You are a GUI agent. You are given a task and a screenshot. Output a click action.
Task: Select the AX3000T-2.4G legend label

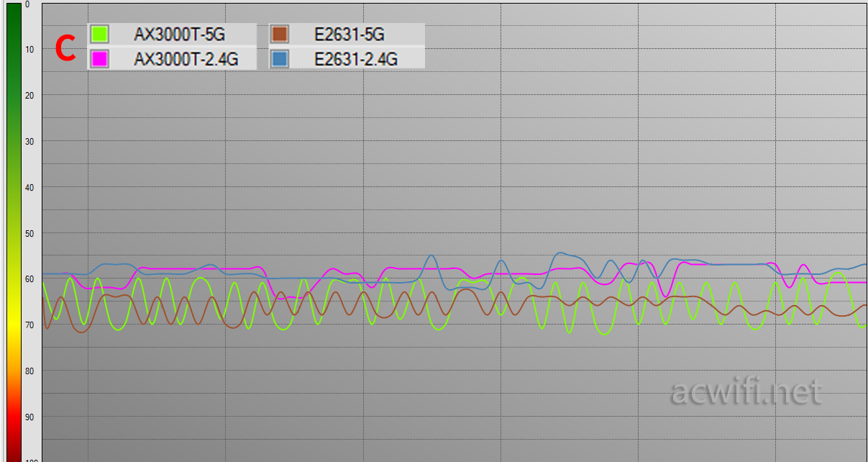186,59
